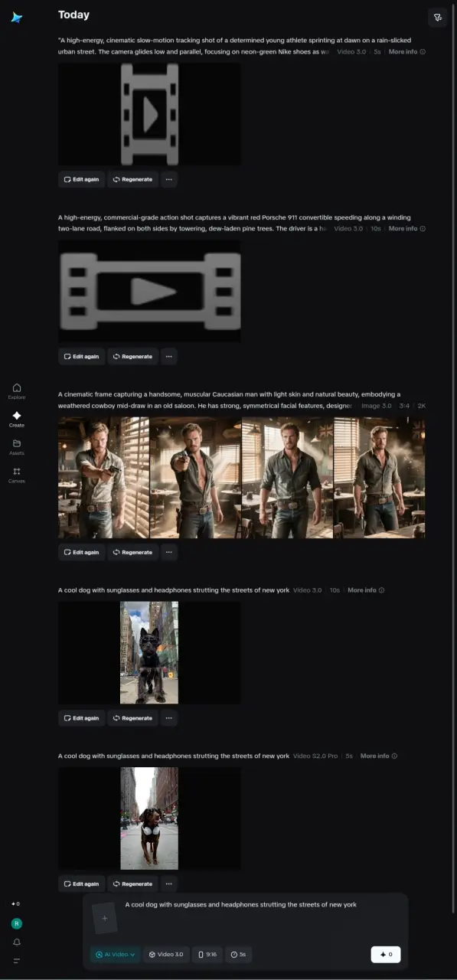
Task: Open the filter icon beside the Today heading
Action: (x=437, y=18)
